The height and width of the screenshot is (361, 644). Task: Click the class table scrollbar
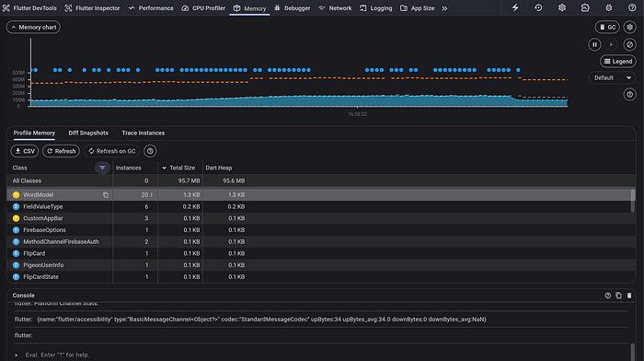coord(633,201)
